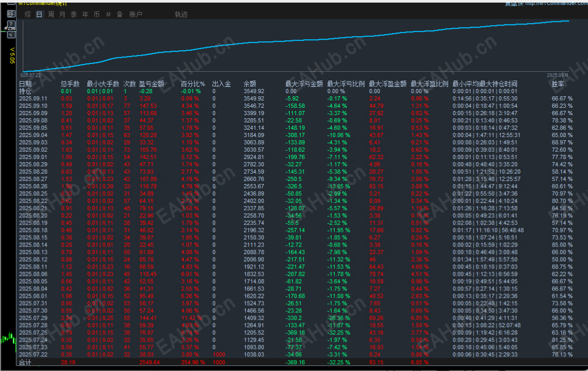Click balance 2258.70 in the 2025.08.20 row

tap(254, 216)
